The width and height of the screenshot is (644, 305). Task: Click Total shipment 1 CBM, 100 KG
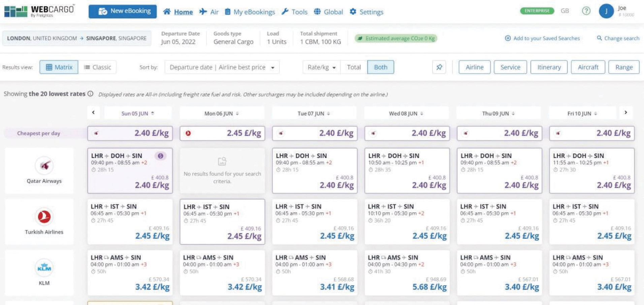(x=320, y=38)
